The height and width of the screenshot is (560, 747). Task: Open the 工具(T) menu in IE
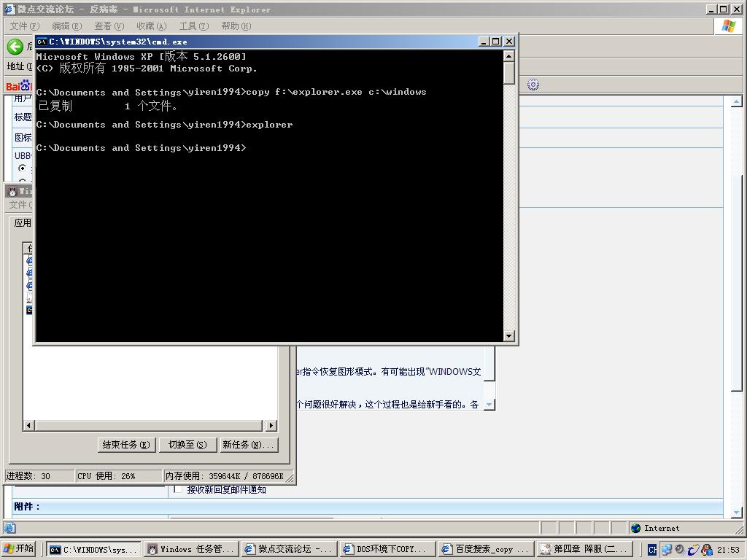tap(193, 26)
